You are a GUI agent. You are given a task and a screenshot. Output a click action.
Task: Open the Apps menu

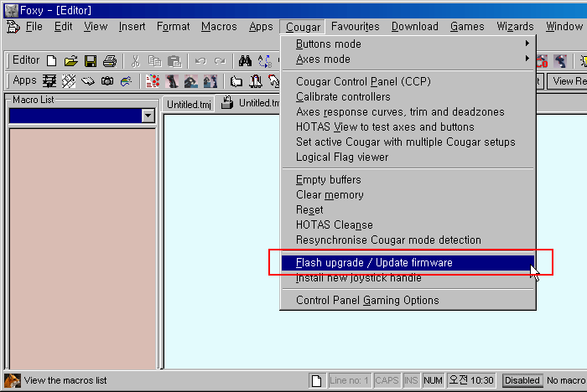[x=261, y=27]
